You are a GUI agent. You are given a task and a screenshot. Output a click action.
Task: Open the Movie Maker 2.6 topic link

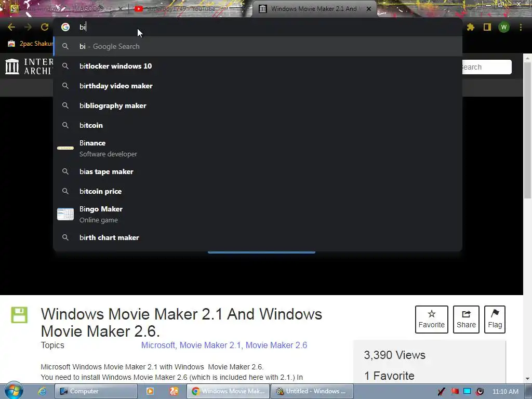coord(276,345)
